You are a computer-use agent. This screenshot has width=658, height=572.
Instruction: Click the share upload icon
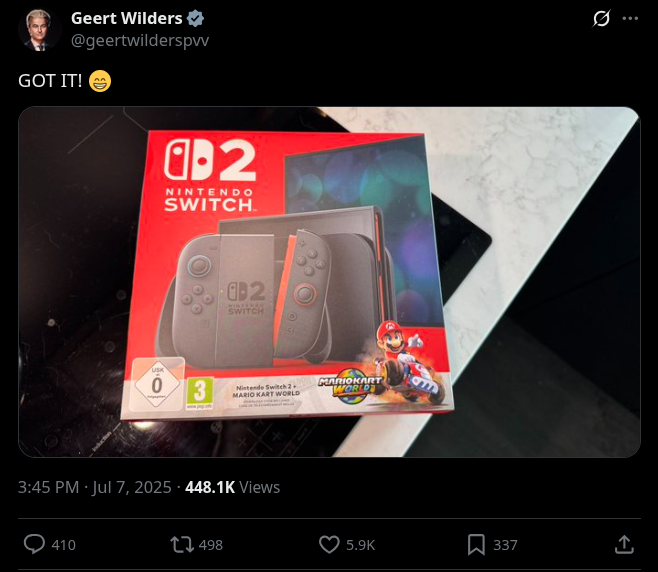[x=624, y=544]
